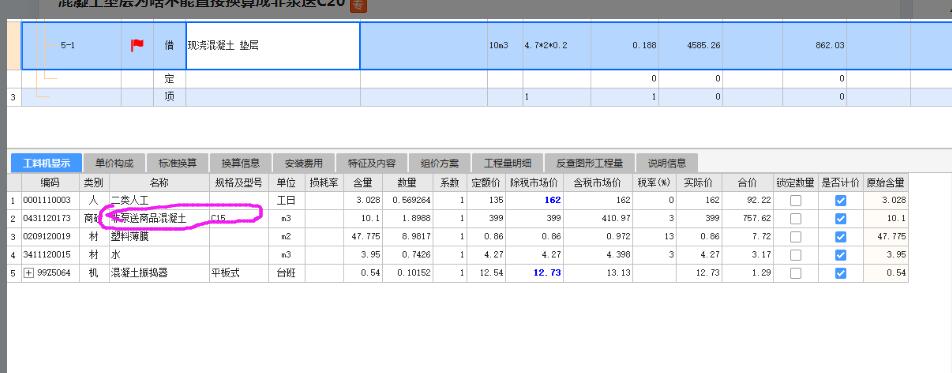Click the 410.97 tax-inclusive price cell
The height and width of the screenshot is (373, 952).
click(597, 218)
